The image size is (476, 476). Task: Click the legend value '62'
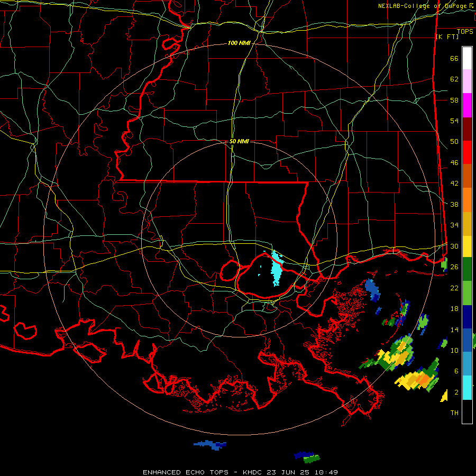click(454, 79)
